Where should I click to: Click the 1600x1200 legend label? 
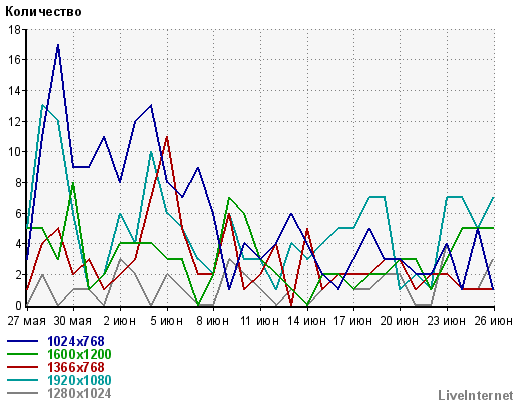click(x=79, y=354)
